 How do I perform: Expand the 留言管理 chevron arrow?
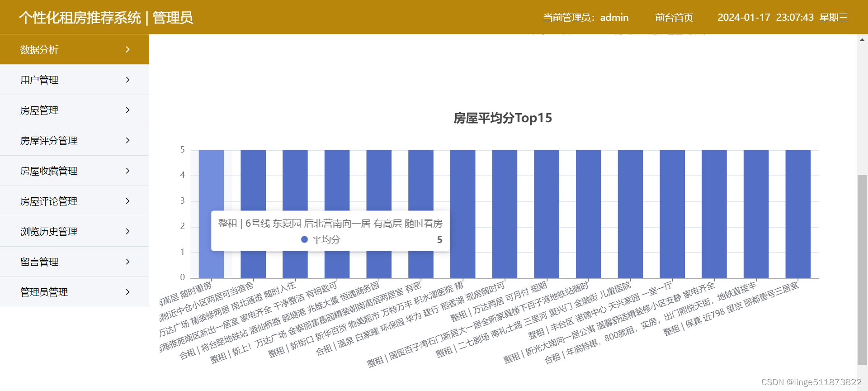[x=127, y=262]
